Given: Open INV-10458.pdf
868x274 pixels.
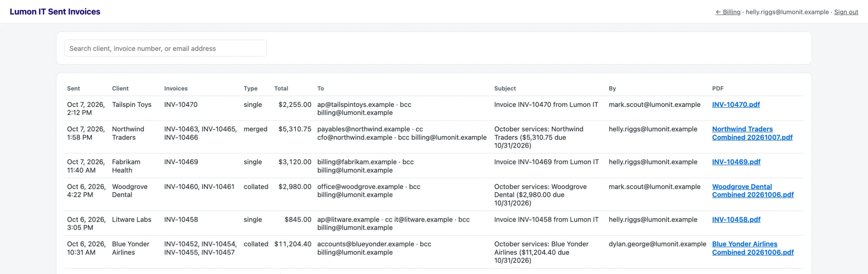Looking at the screenshot, I should tap(736, 219).
